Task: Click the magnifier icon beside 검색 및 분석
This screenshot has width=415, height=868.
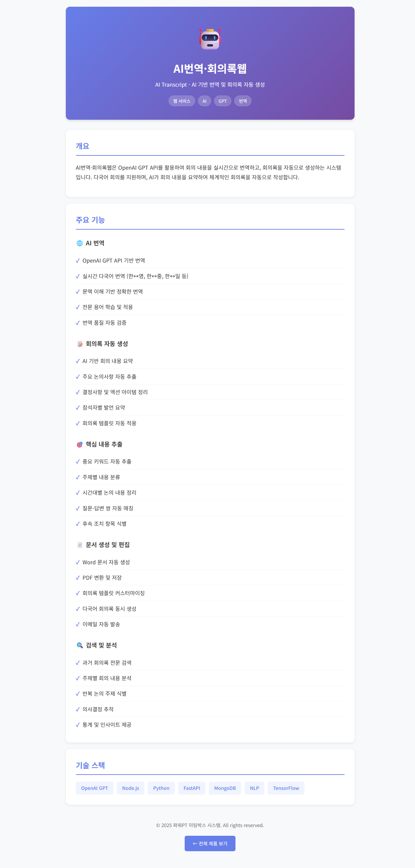Action: pos(80,645)
